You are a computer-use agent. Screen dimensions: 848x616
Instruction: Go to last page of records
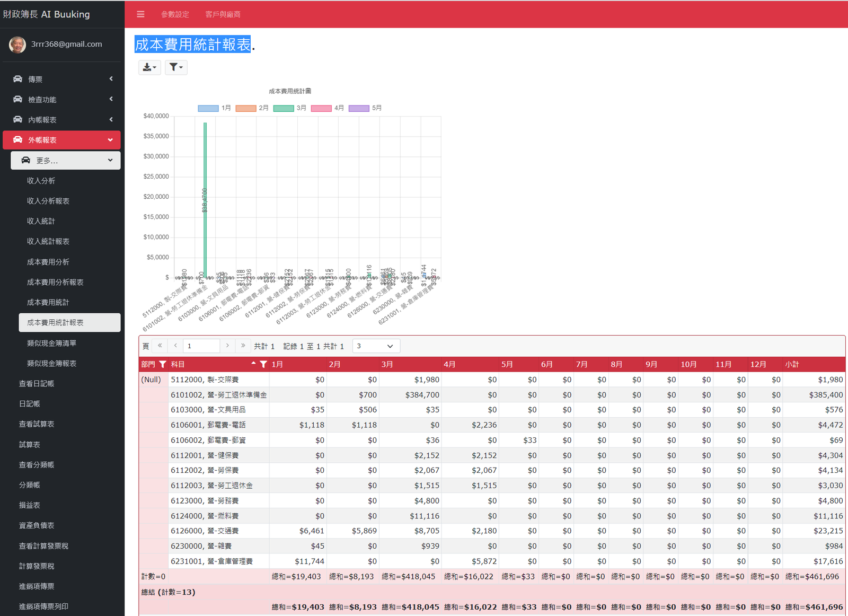(243, 346)
